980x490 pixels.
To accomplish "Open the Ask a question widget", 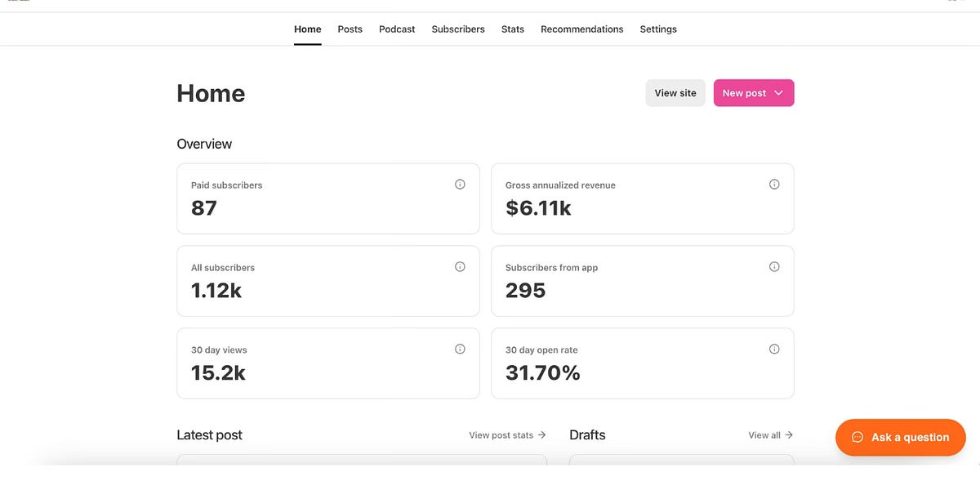I will coord(901,437).
